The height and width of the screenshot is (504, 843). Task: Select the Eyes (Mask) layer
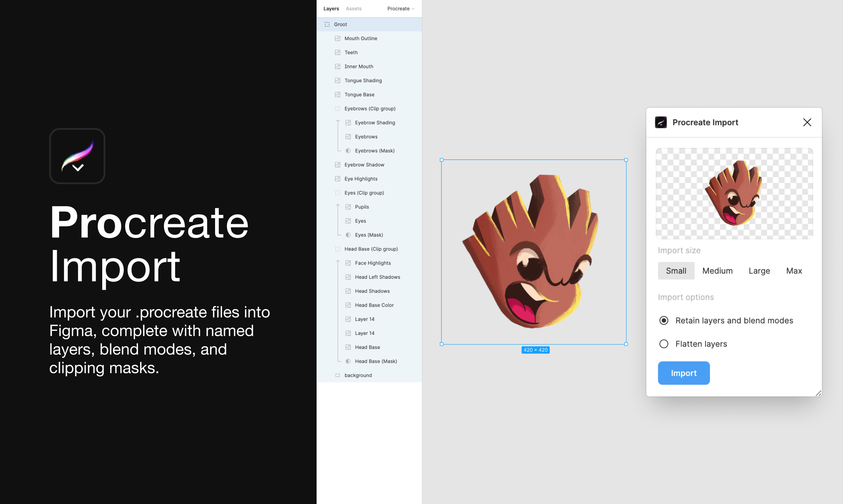tap(369, 235)
